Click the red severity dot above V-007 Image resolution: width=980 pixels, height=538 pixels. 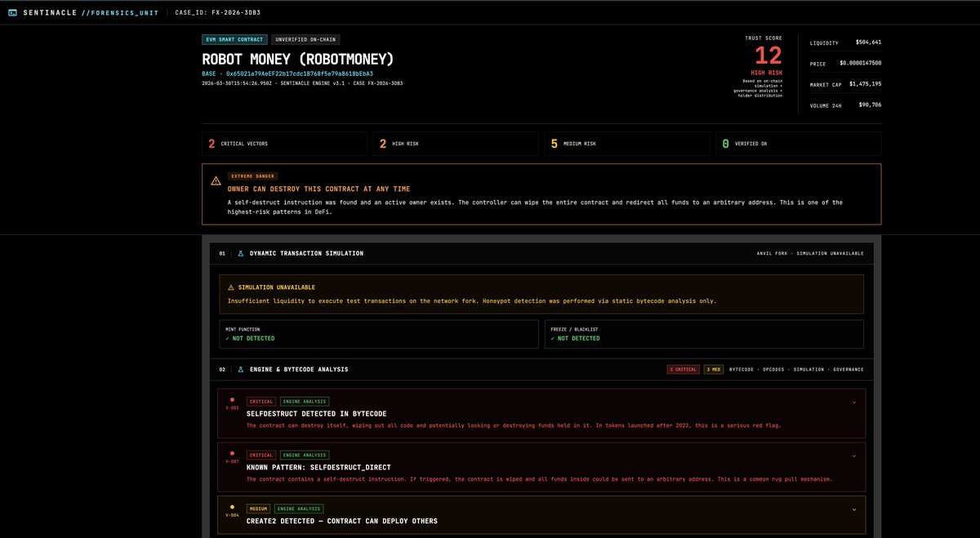pyautogui.click(x=232, y=453)
